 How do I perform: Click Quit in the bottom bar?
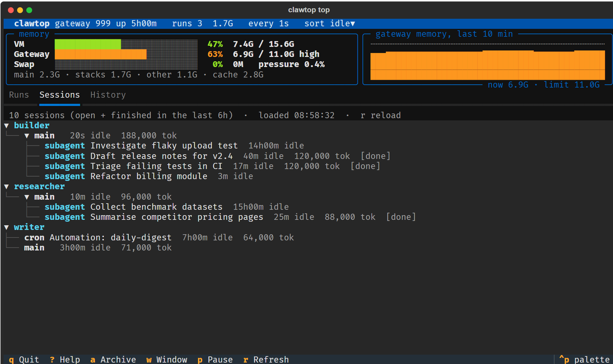click(24, 360)
